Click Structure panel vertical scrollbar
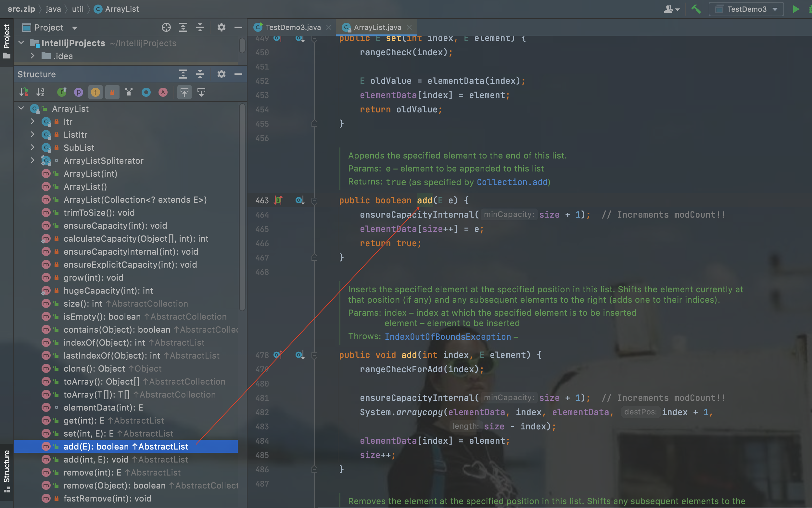The height and width of the screenshot is (508, 812). tap(242, 207)
